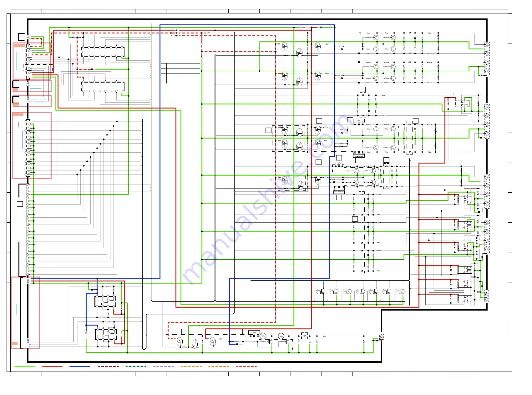The height and width of the screenshot is (395, 532).
Task: Click the lone jack on the lower board edge
Action: (382, 337)
